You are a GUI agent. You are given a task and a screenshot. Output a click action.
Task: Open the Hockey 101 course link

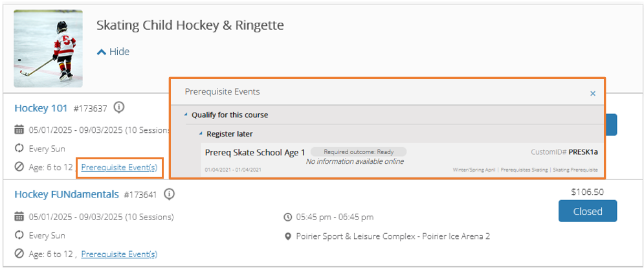[41, 109]
